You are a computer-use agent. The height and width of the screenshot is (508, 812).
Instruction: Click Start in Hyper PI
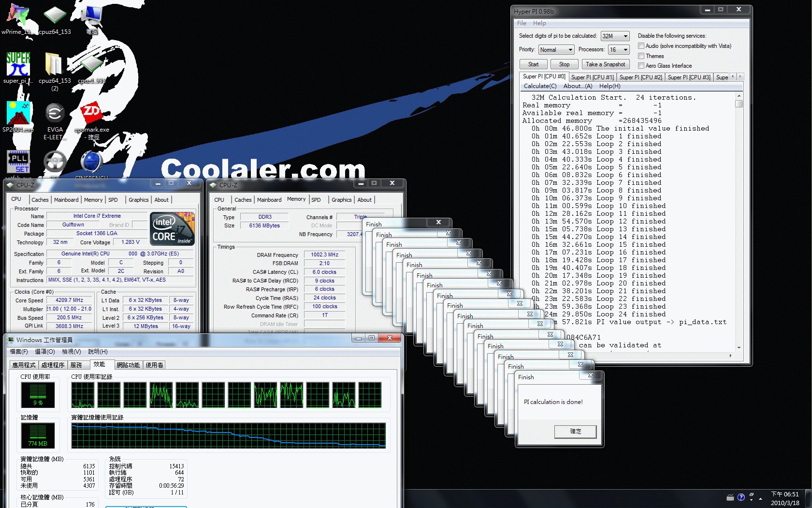pos(533,64)
